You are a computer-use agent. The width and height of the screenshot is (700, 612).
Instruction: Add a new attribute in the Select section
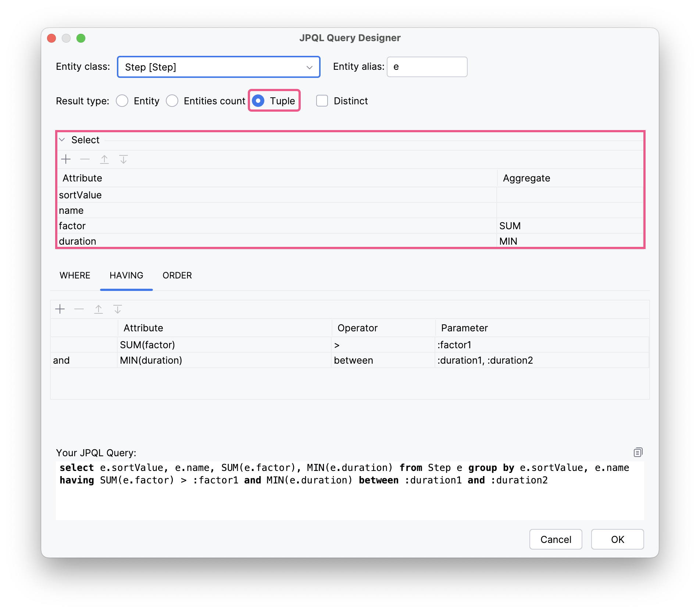(x=66, y=159)
